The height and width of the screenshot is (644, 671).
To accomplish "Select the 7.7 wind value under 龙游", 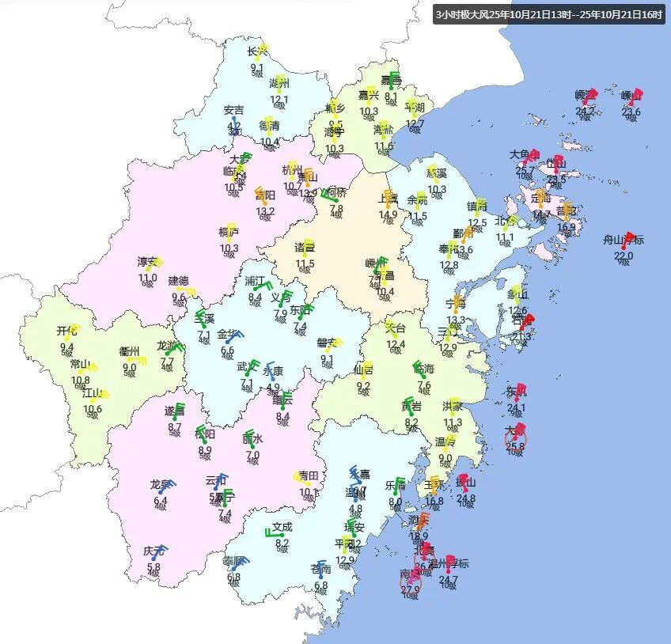I will coord(167,362).
